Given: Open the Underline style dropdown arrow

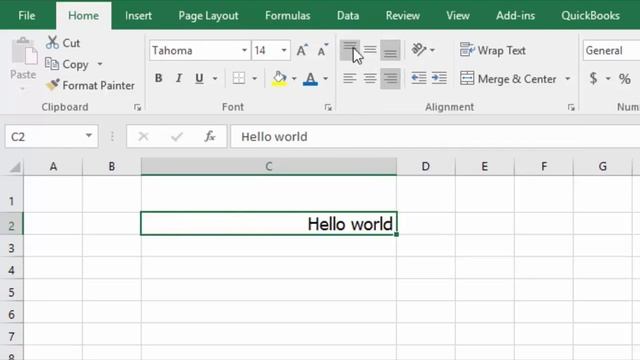Looking at the screenshot, I should (215, 78).
